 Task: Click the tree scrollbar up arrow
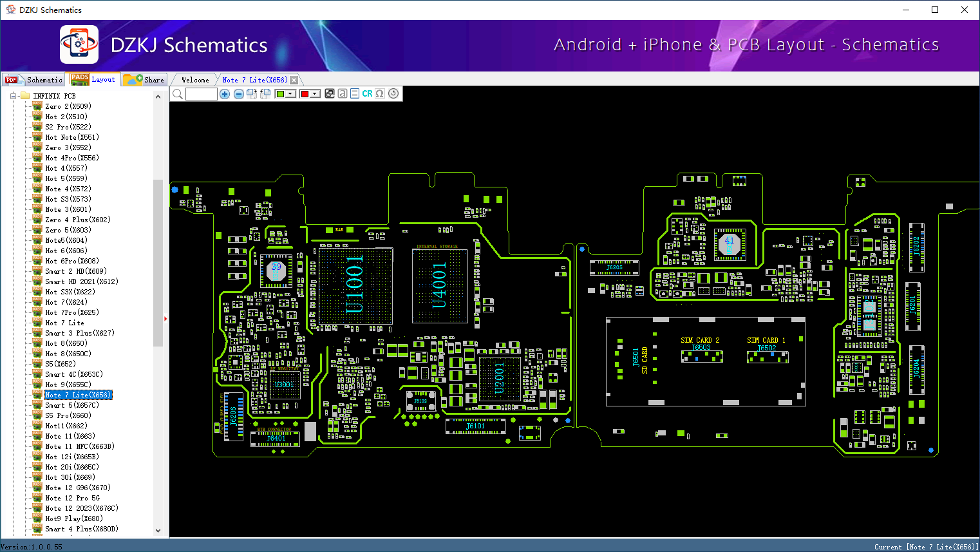click(x=158, y=97)
